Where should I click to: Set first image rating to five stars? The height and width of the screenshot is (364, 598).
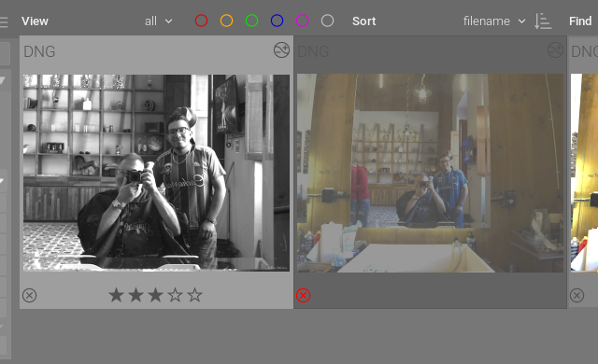(x=195, y=295)
